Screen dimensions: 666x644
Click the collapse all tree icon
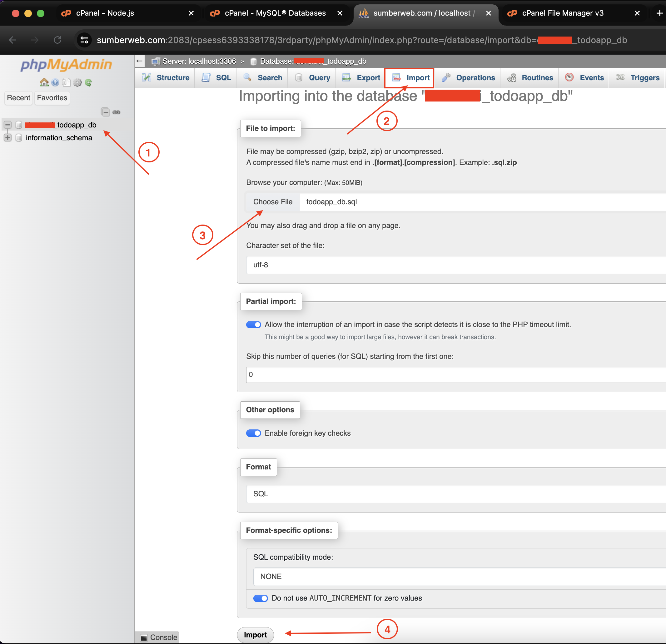(x=105, y=112)
